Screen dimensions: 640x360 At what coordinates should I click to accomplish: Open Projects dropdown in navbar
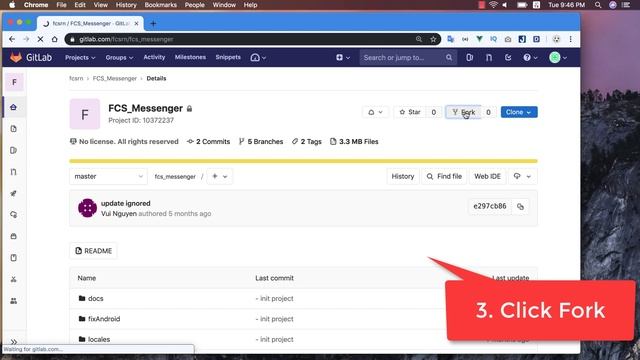[80, 58]
